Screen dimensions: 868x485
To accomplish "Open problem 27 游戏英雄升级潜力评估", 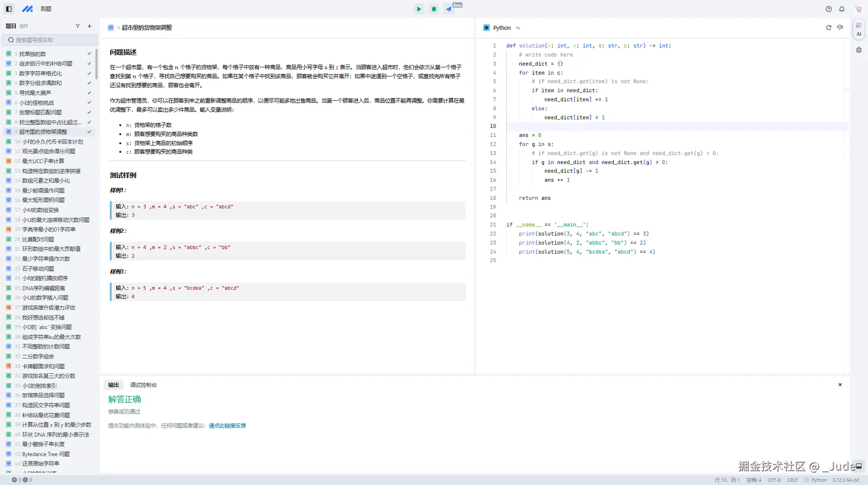I will (x=49, y=308).
